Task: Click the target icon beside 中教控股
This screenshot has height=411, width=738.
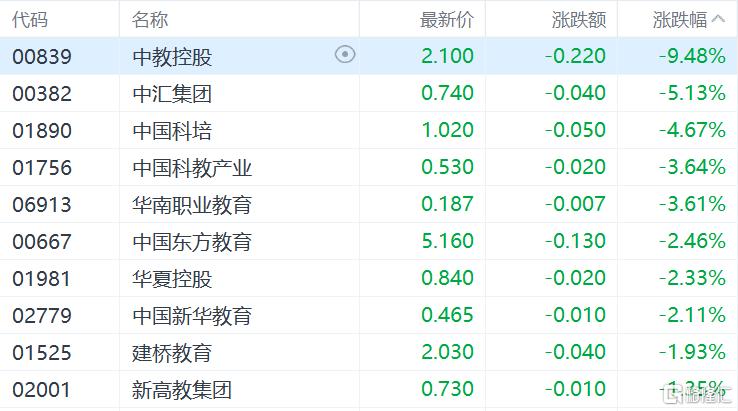Action: tap(345, 55)
